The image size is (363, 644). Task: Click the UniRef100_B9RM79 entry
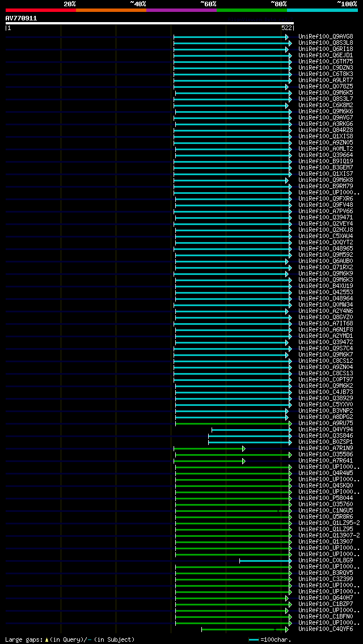point(326,186)
